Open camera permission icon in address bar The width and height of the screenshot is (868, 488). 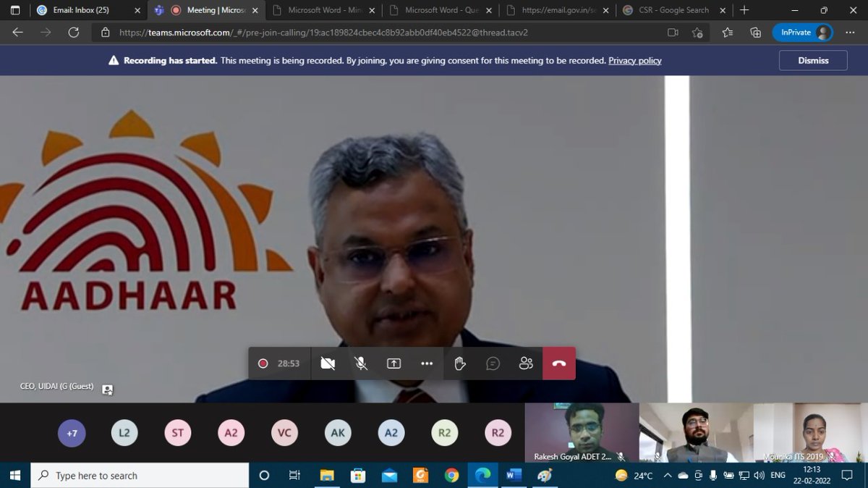point(673,33)
